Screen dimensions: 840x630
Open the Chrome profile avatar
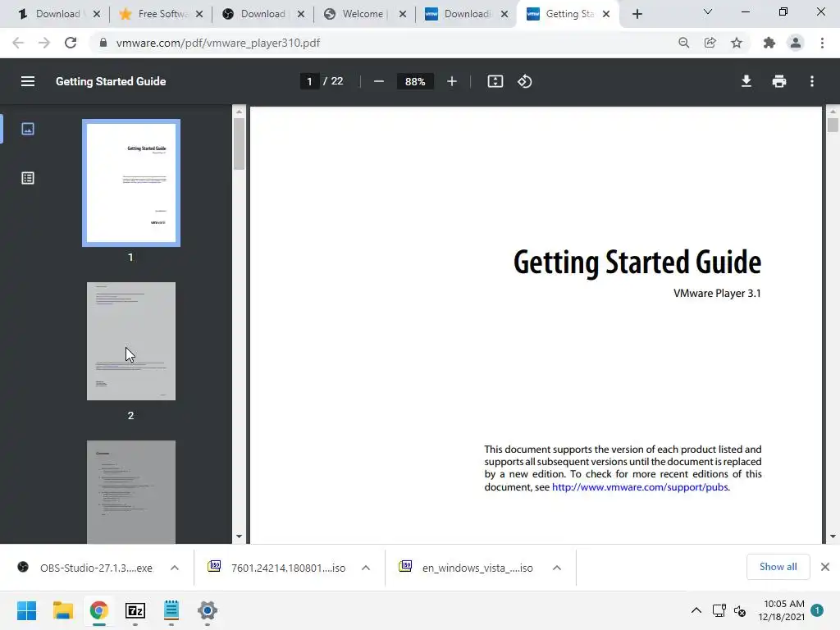click(796, 43)
